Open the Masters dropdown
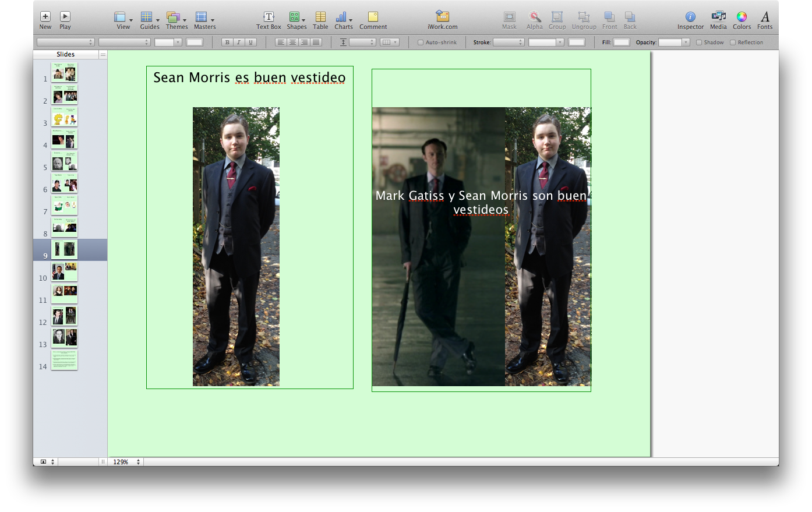 (204, 17)
